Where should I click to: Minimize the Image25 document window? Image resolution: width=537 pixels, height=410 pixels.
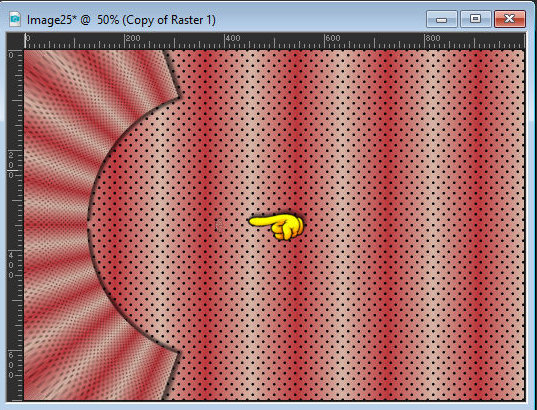click(441, 19)
